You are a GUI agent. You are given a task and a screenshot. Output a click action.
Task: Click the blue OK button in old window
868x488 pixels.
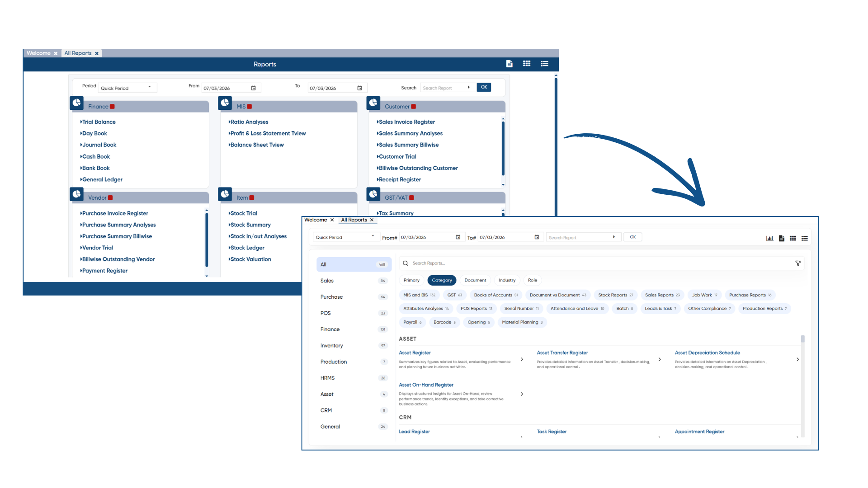[x=484, y=87]
